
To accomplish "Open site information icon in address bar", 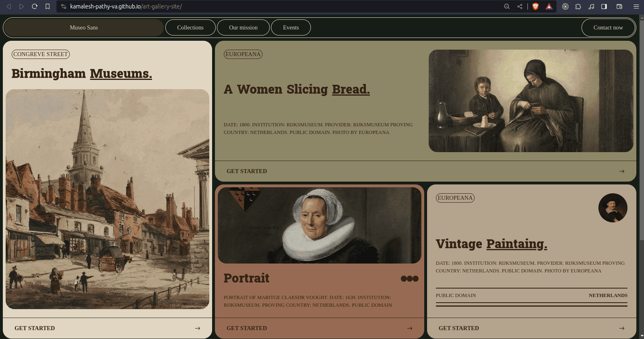I will (x=63, y=6).
